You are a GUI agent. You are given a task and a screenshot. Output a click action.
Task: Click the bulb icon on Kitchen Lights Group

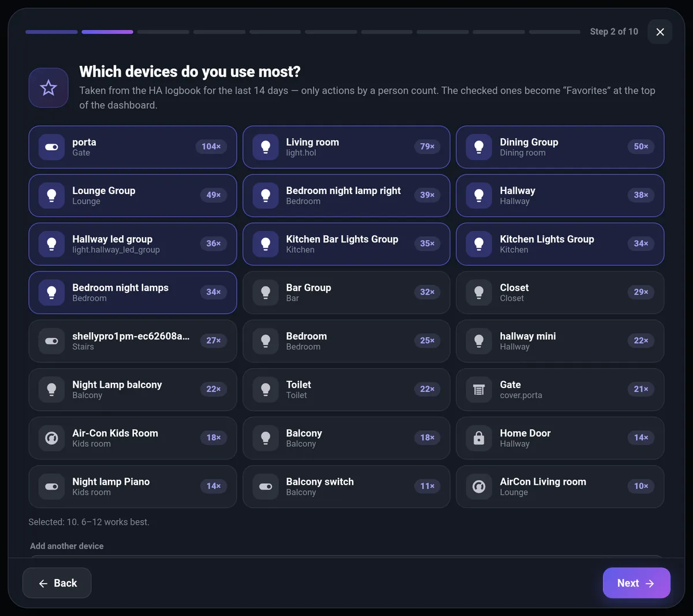click(479, 244)
